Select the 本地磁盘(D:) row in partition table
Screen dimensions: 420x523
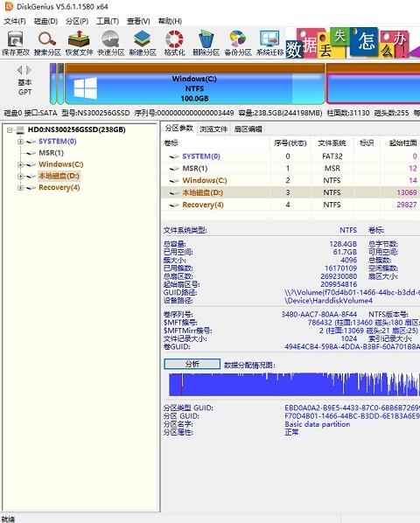coord(290,192)
